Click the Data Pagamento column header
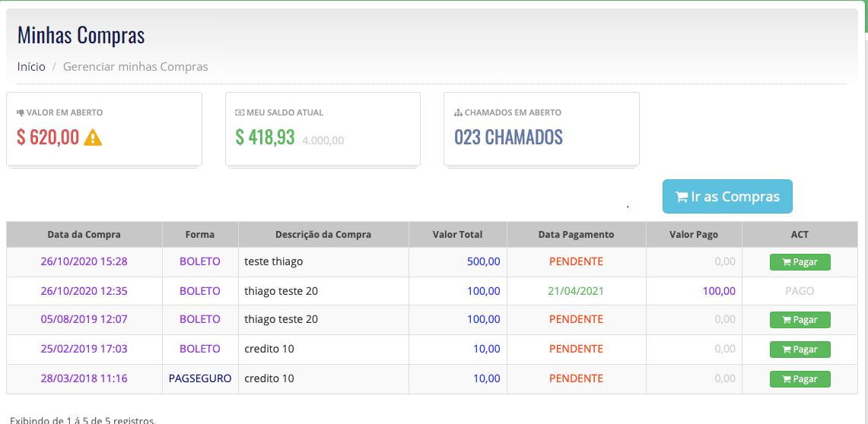868x424 pixels. click(577, 234)
